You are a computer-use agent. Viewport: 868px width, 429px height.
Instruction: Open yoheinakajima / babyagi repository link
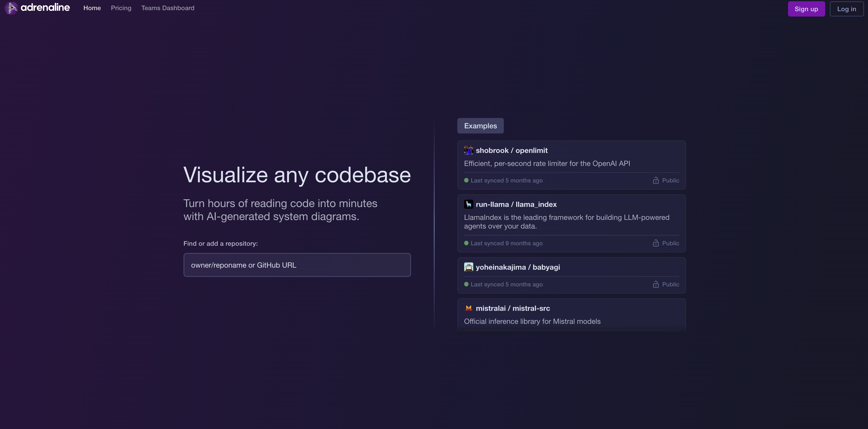point(517,267)
